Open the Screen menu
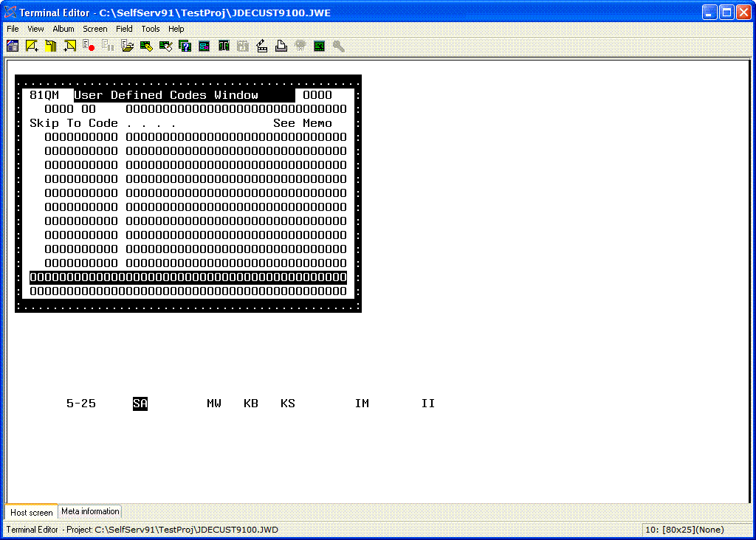This screenshot has width=756, height=540. pos(95,29)
